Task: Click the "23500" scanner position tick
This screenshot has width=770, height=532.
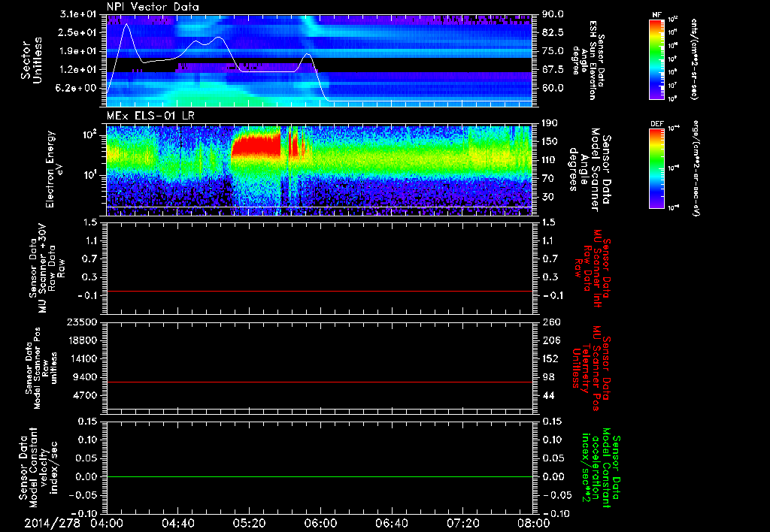Action: (83, 322)
